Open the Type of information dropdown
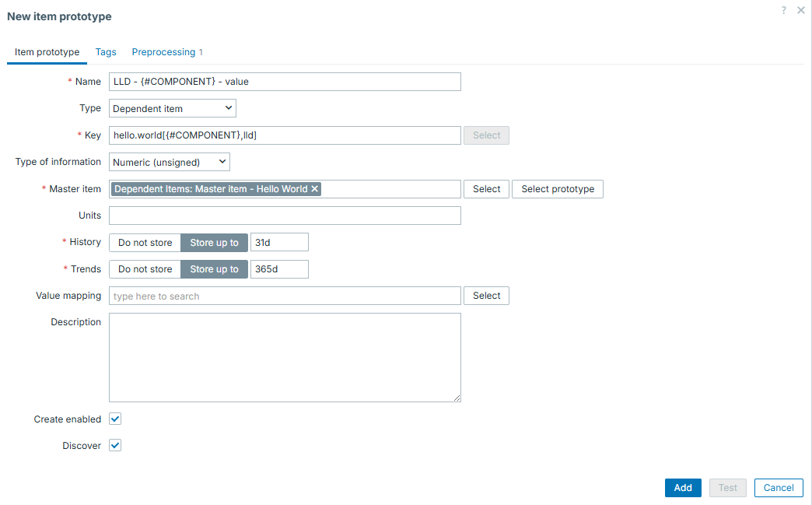The image size is (812, 505). point(169,162)
